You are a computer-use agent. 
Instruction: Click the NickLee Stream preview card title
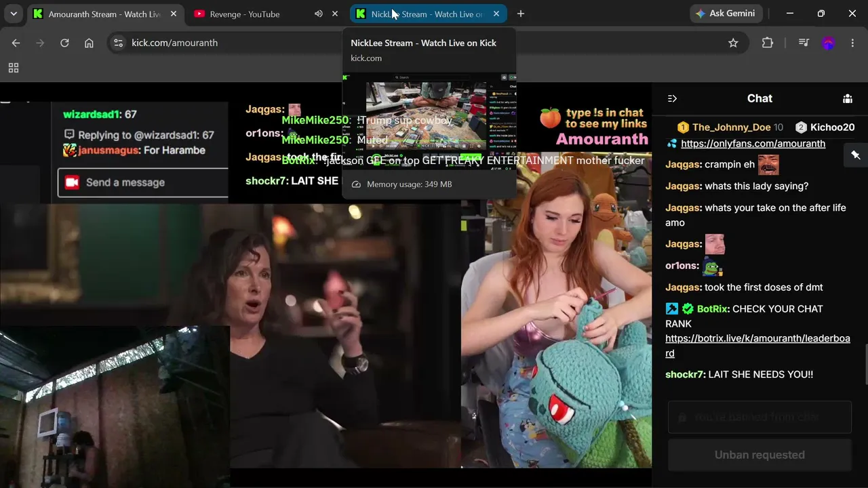[423, 43]
